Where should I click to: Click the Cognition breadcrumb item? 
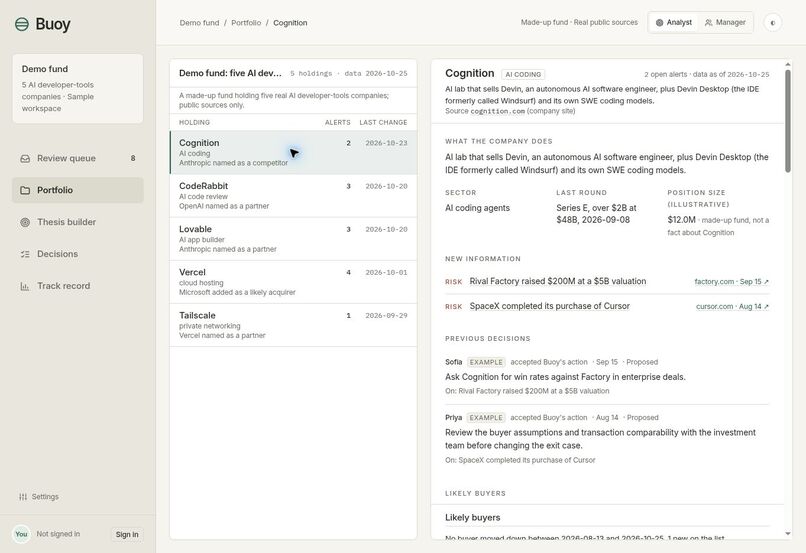coord(290,23)
